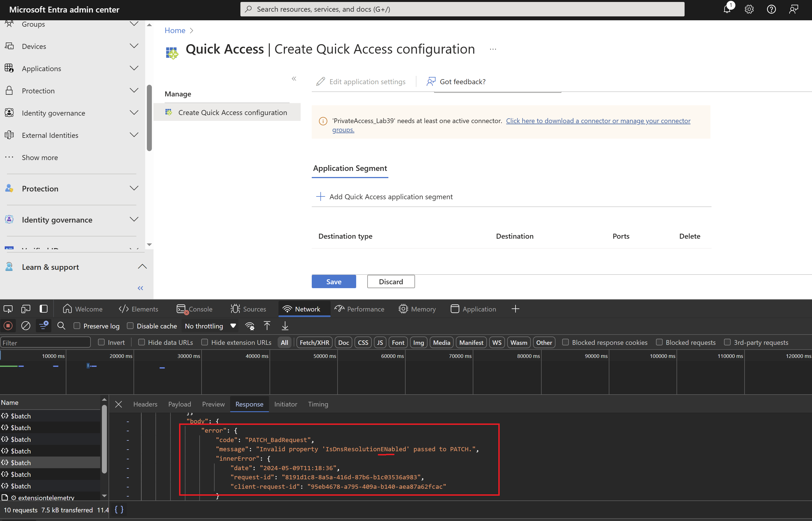This screenshot has width=812, height=521.
Task: Click the Quick Access page title icon
Action: click(172, 53)
